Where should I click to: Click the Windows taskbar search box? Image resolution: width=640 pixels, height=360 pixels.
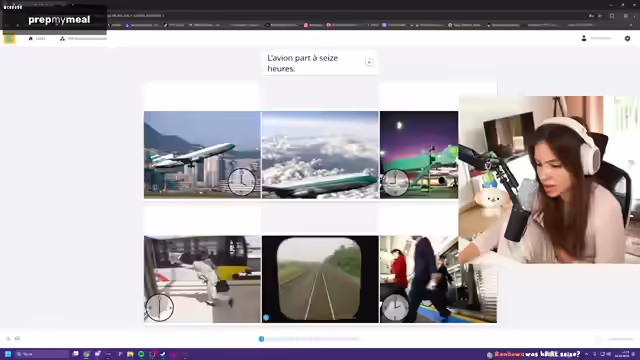42,354
